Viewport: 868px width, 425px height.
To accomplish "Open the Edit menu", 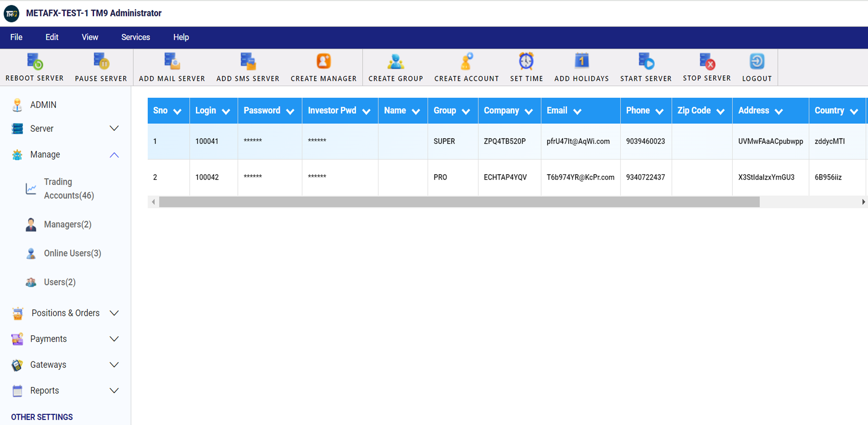I will 52,37.
